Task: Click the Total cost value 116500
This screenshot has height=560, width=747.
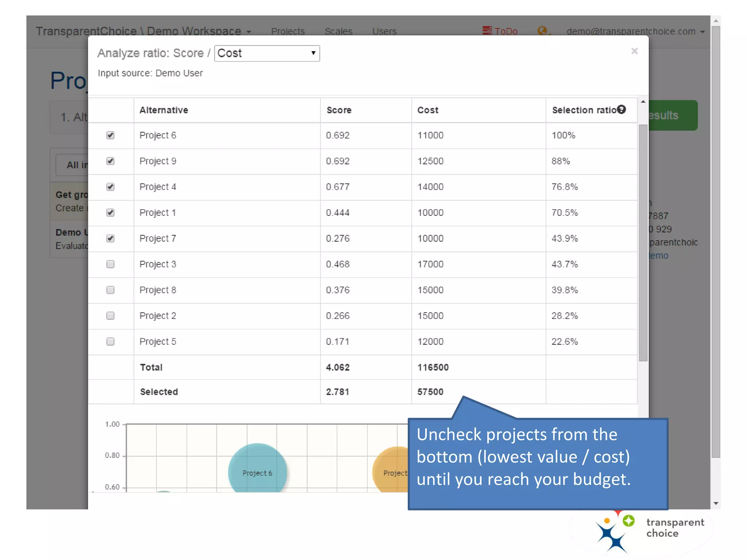Action: point(433,367)
